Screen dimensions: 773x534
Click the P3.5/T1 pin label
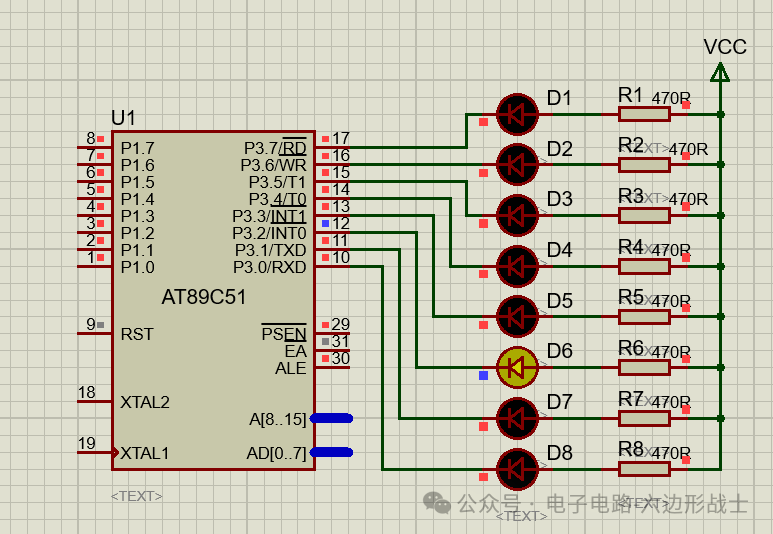[x=277, y=182]
